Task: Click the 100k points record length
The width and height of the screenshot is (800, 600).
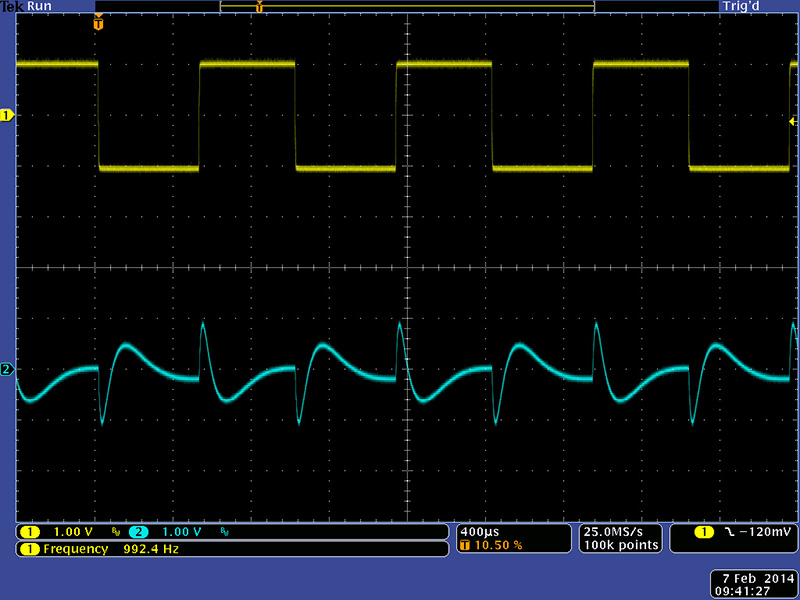Action: (x=618, y=545)
